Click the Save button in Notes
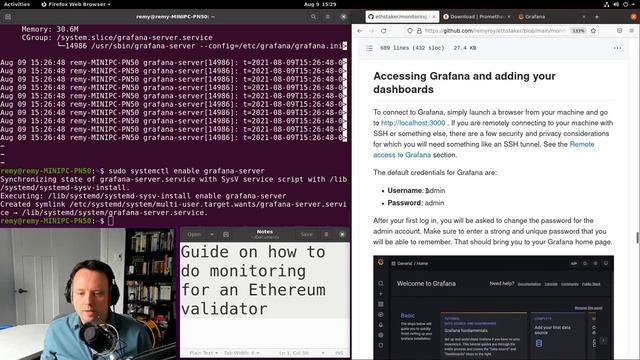The height and width of the screenshot is (360, 640). [x=306, y=234]
